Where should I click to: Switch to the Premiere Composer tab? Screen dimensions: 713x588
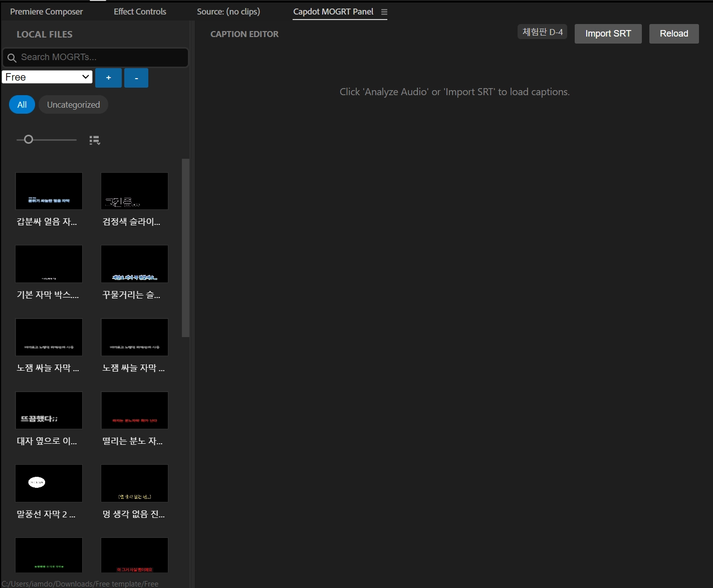47,12
